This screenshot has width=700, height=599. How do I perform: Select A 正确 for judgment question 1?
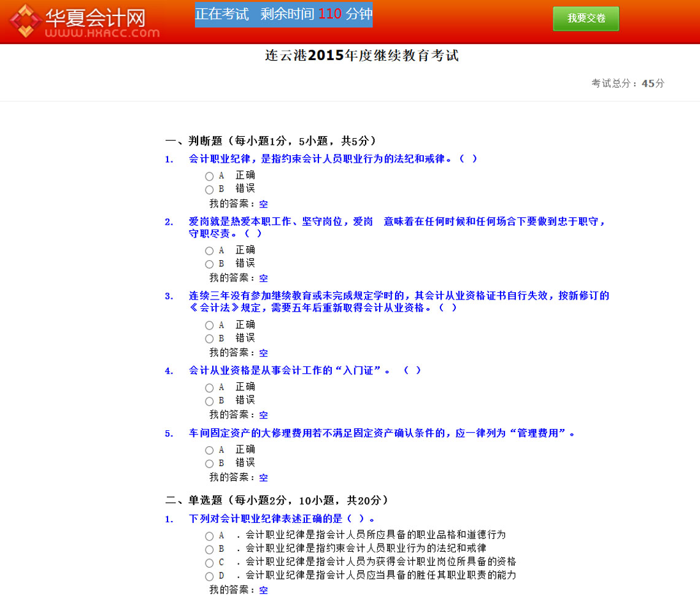pos(209,176)
